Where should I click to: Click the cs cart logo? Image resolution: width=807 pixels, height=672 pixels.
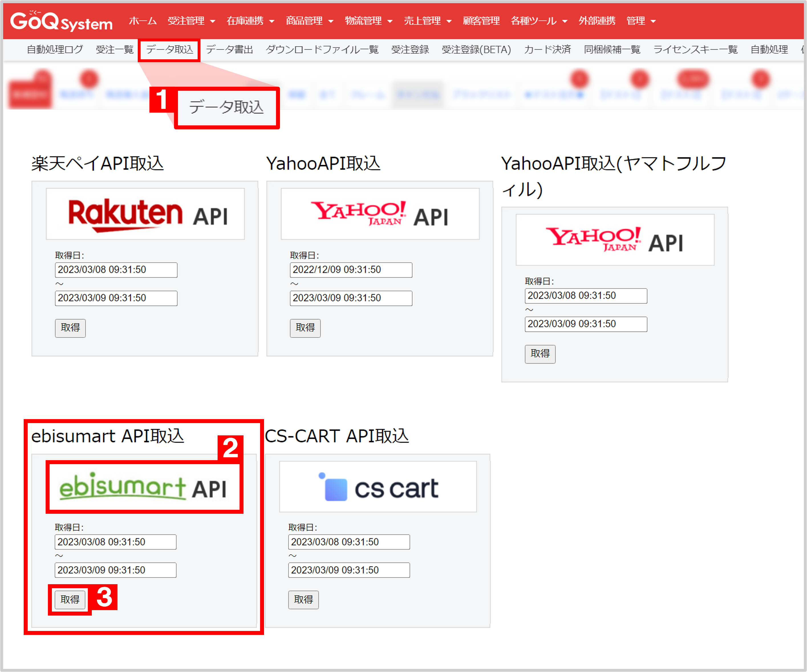pyautogui.click(x=378, y=486)
